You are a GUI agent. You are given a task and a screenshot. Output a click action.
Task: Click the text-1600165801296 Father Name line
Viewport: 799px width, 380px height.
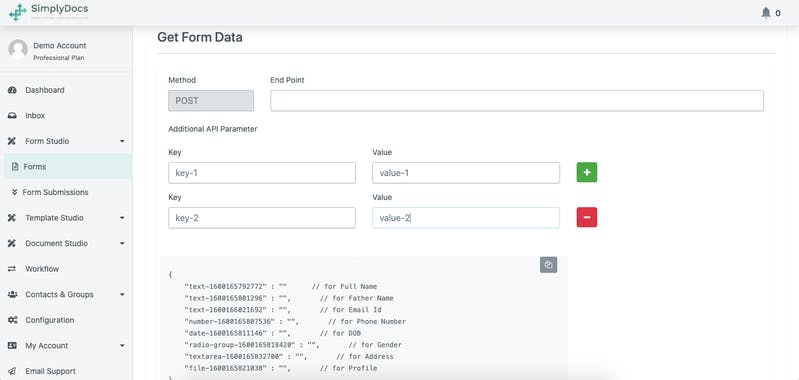coord(289,298)
